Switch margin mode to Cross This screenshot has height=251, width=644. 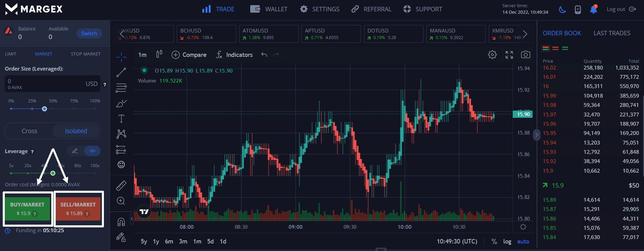pos(29,131)
